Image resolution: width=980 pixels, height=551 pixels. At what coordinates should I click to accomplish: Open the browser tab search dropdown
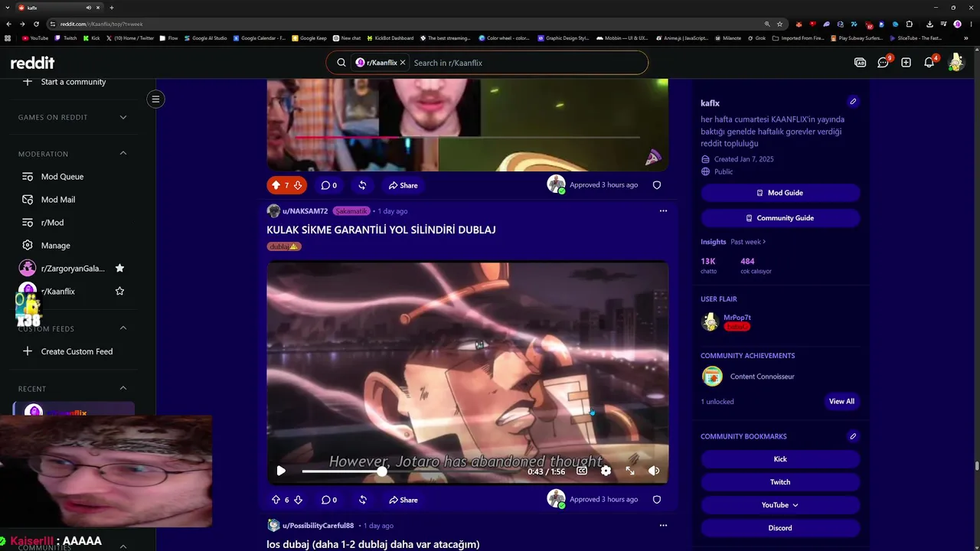(9, 8)
